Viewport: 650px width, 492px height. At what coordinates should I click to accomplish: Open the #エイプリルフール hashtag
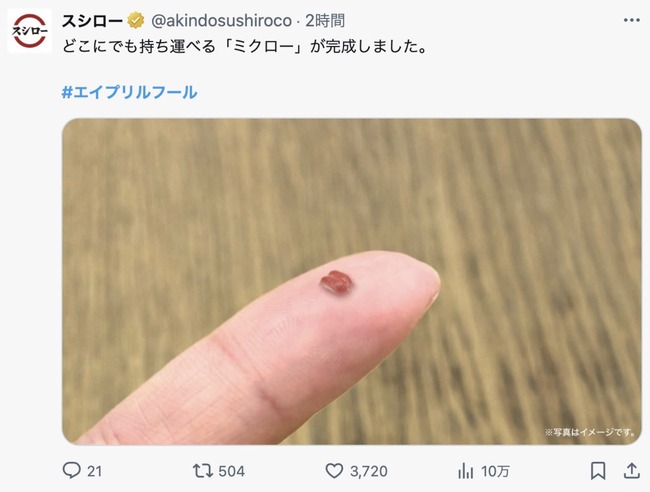129,92
